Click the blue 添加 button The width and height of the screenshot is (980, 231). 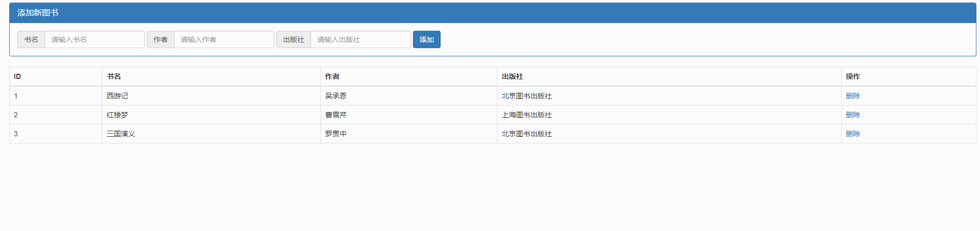427,39
